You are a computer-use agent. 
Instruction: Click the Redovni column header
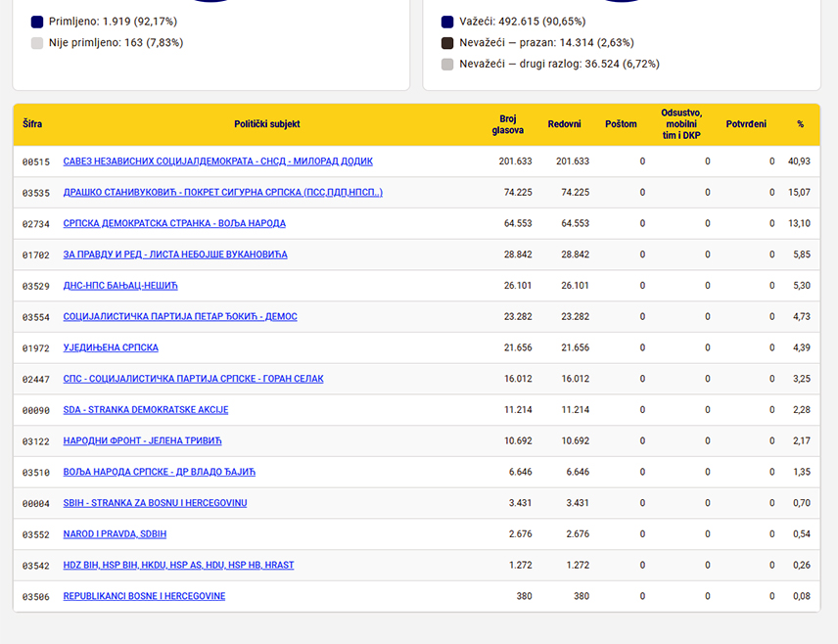point(564,124)
